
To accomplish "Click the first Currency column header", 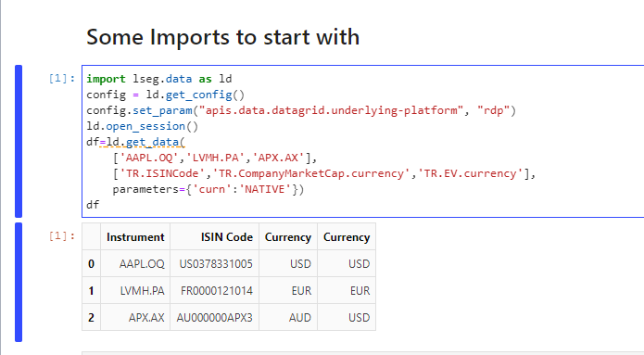I will (288, 237).
